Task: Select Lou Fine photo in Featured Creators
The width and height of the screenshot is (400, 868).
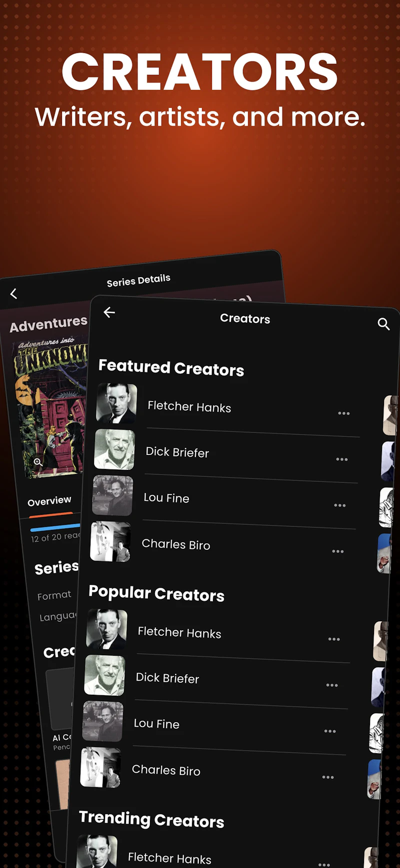Action: point(112,495)
